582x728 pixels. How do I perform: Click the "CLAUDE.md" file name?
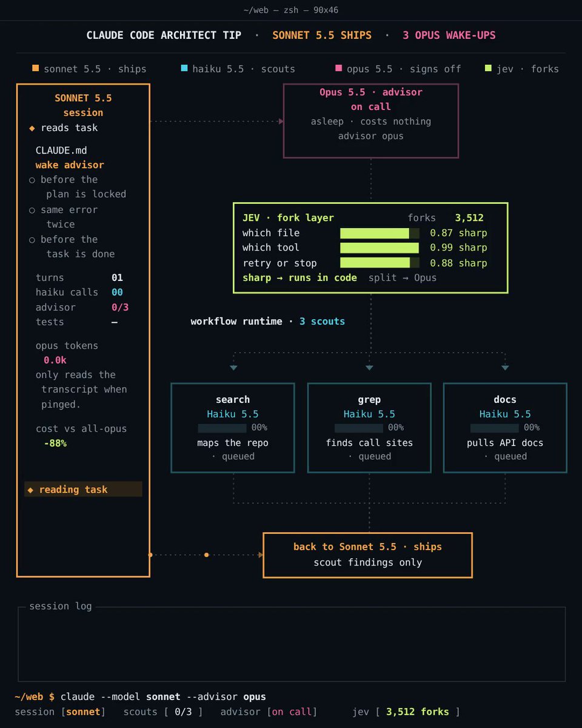coord(61,150)
